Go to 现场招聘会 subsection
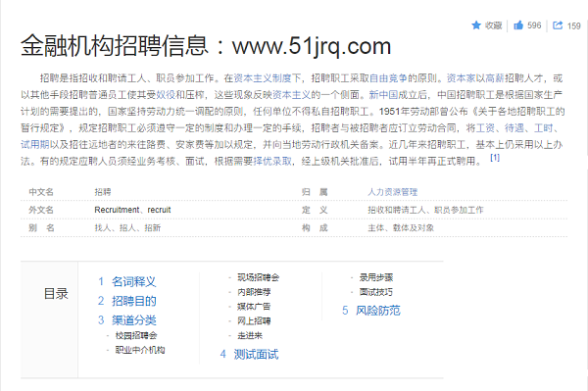The image size is (588, 391). click(x=259, y=277)
